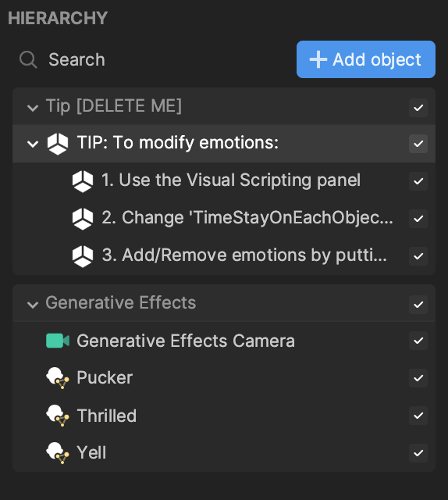Screen dimensions: 448x500
Task: Click the Thrilled generative effect icon
Action: (x=58, y=416)
